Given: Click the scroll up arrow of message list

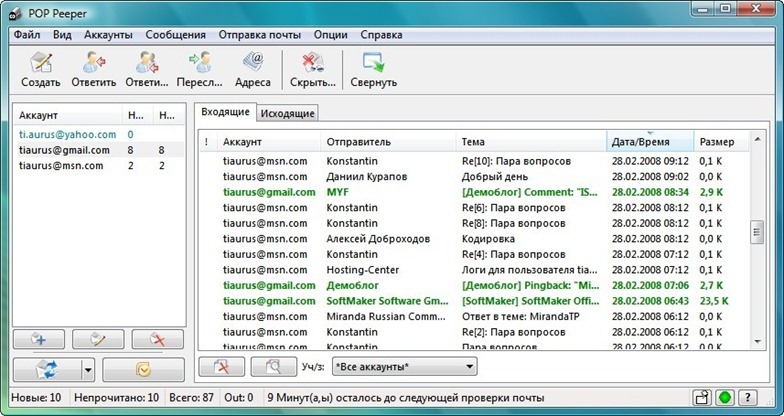Looking at the screenshot, I should pyautogui.click(x=757, y=139).
